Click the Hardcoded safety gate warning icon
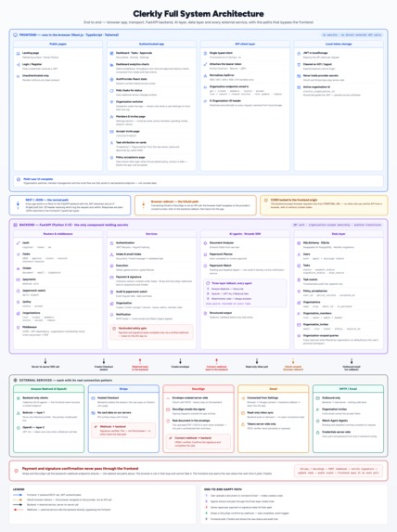Image resolution: width=397 pixels, height=532 pixels. pos(114,329)
